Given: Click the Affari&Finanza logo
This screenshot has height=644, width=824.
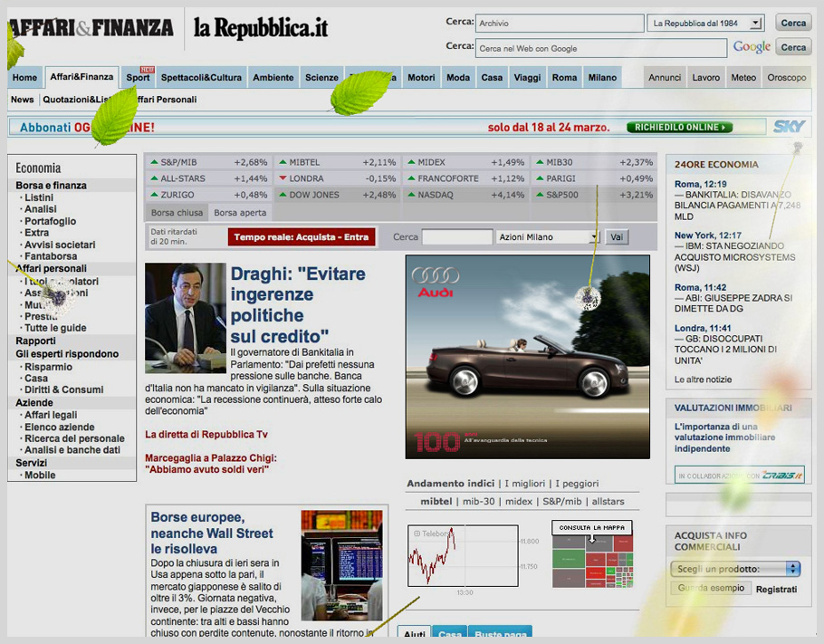Looking at the screenshot, I should tap(91, 27).
